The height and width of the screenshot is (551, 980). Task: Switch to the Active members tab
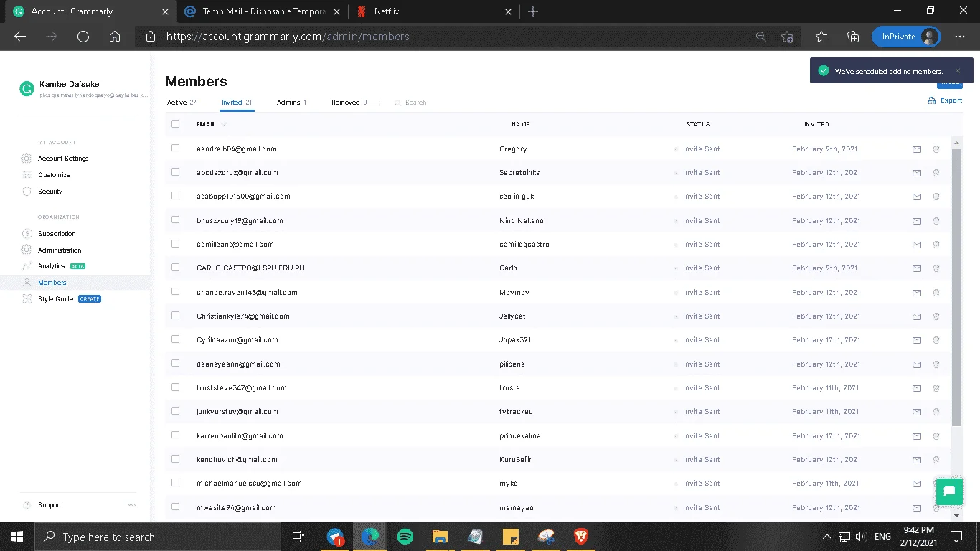coord(182,103)
